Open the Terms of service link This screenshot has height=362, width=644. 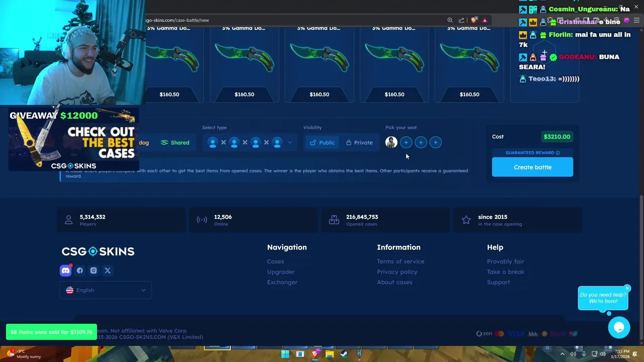(x=400, y=261)
